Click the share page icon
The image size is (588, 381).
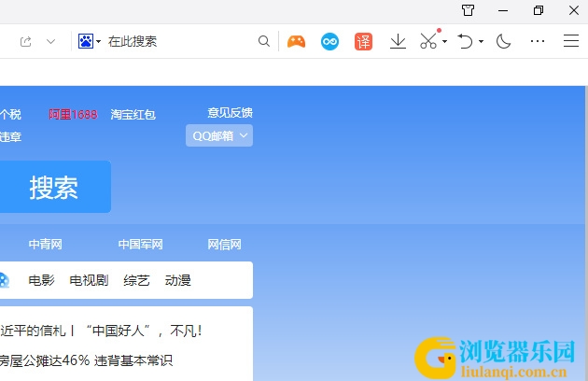coord(25,41)
